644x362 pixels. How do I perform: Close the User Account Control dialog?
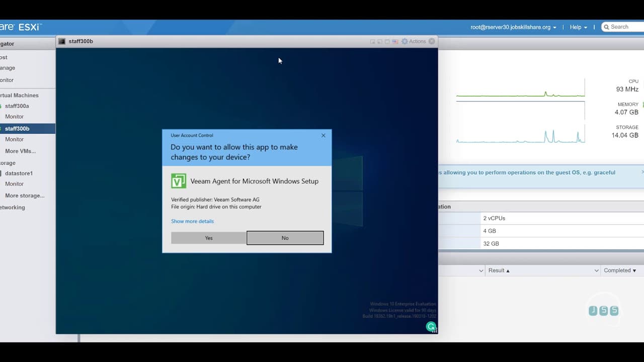pos(324,135)
